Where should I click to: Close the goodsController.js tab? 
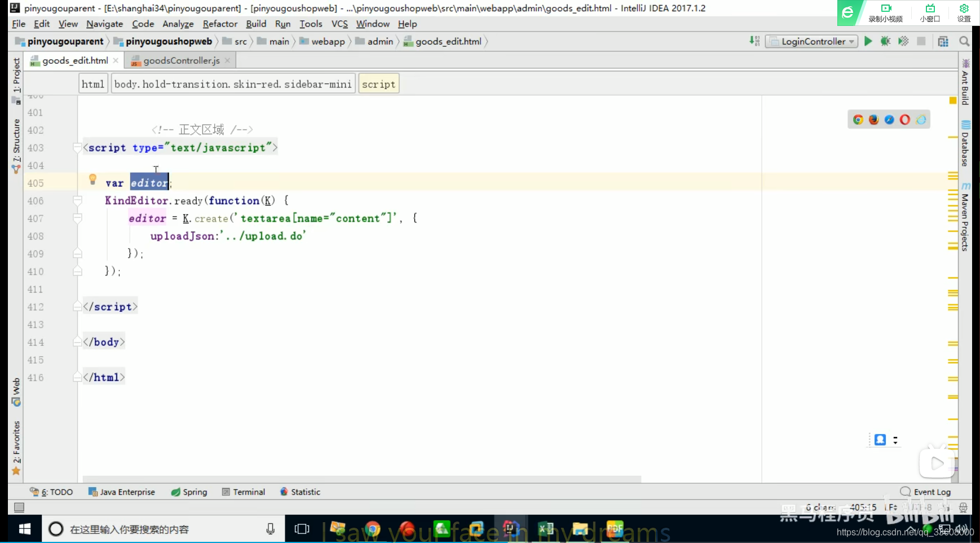227,60
